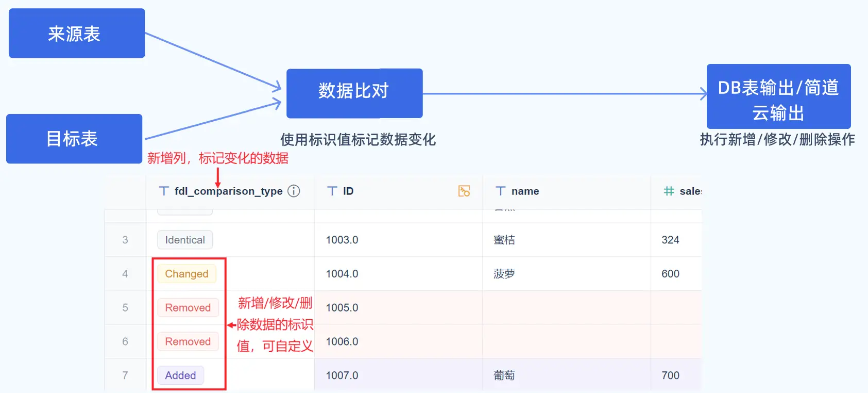This screenshot has width=868, height=393.
Task: Select the name column header
Action: [x=567, y=191]
